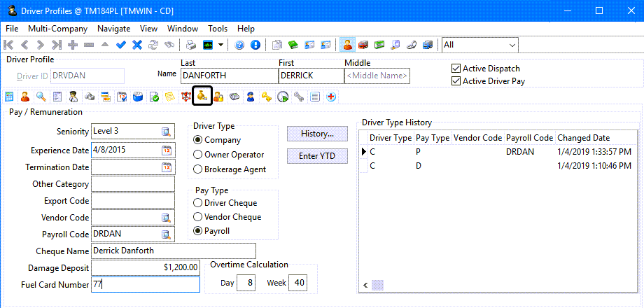Click the Enter YTD button
Viewport: 644px width, 308px height.
[317, 155]
